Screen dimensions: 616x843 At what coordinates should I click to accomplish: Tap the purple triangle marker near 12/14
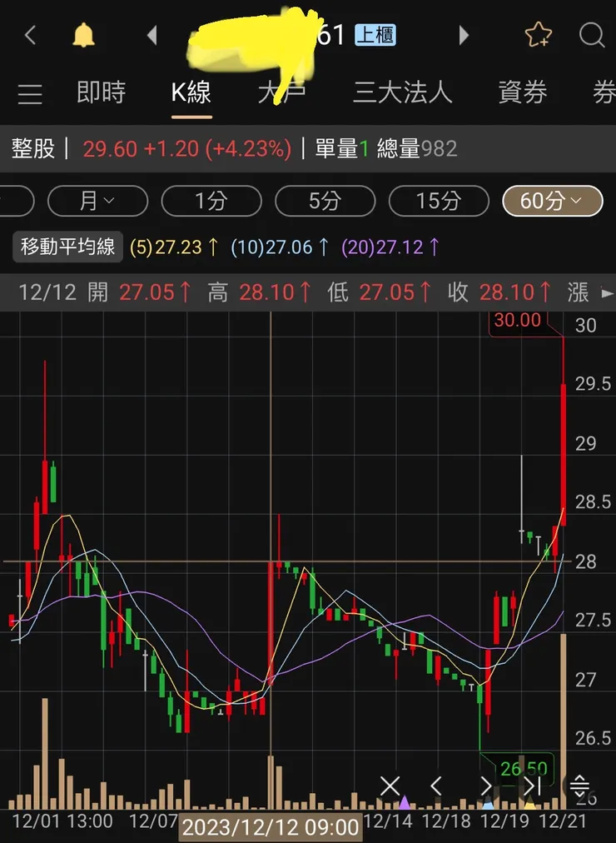(405, 803)
